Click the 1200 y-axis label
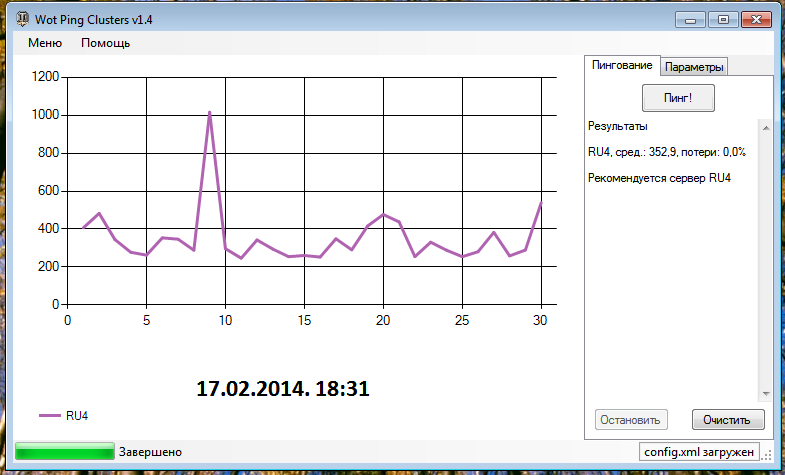Screen dimensions: 785x475 [45, 77]
